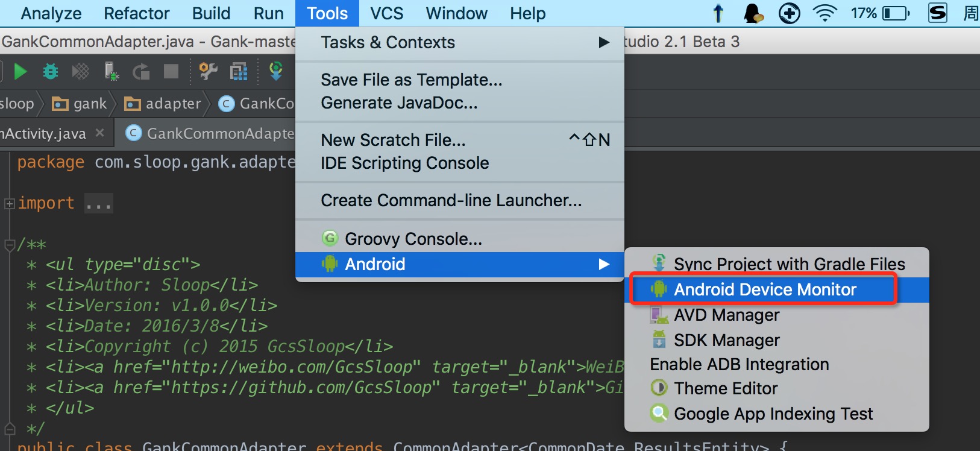Click the QQ penguin menu bar icon
This screenshot has width=980, height=451.
point(753,13)
